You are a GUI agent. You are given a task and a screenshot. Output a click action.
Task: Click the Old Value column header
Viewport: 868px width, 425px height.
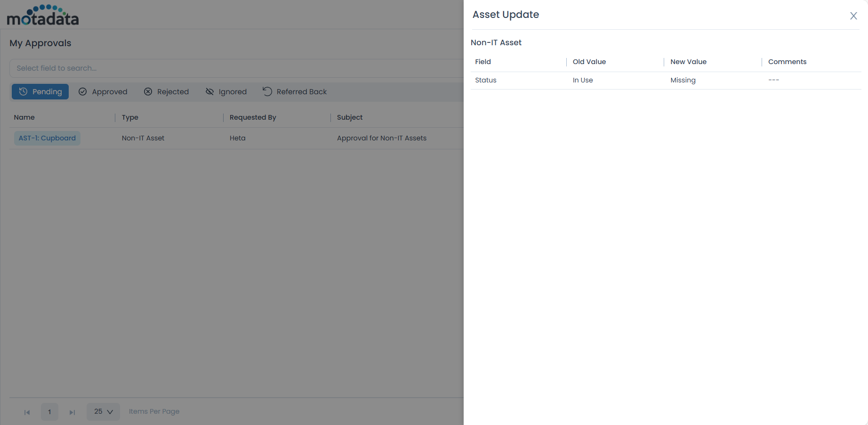pos(589,62)
